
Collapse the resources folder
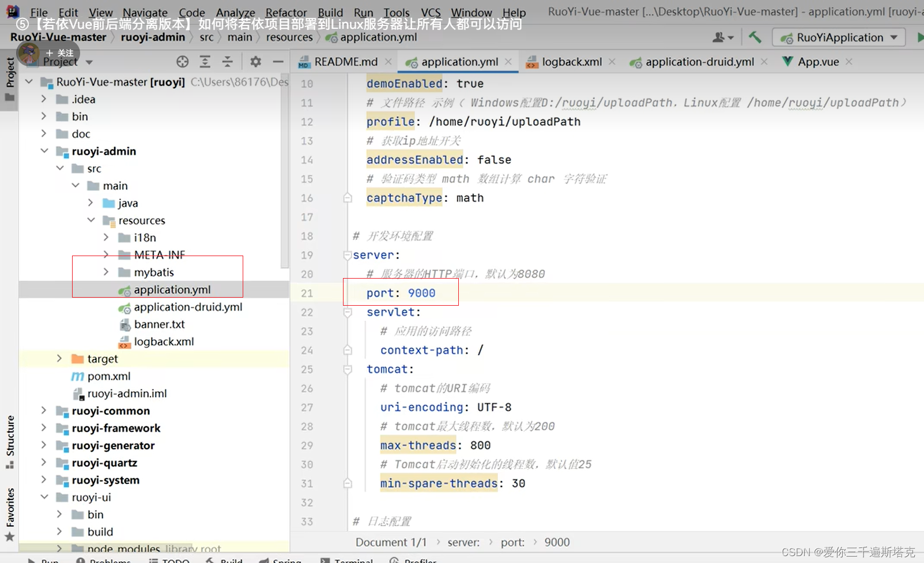90,220
